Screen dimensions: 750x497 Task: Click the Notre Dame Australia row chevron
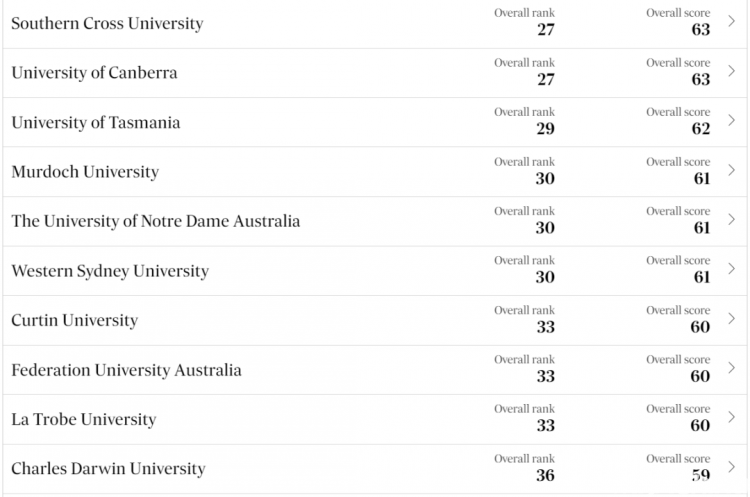click(x=731, y=219)
